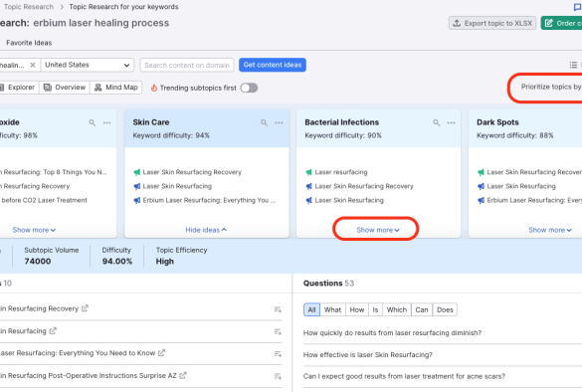Open external link for Everything You Need to Know
The width and height of the screenshot is (582, 392).
pyautogui.click(x=161, y=352)
